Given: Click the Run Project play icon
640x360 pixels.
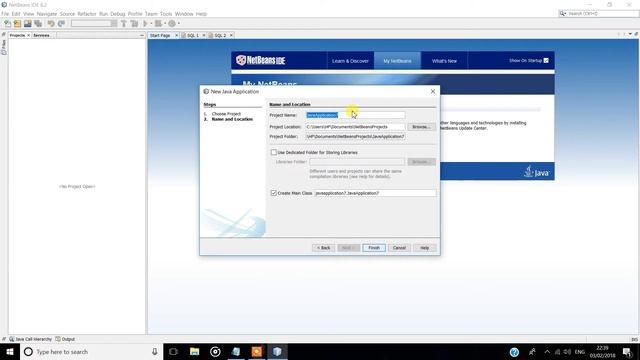Looking at the screenshot, I should pyautogui.click(x=145, y=24).
